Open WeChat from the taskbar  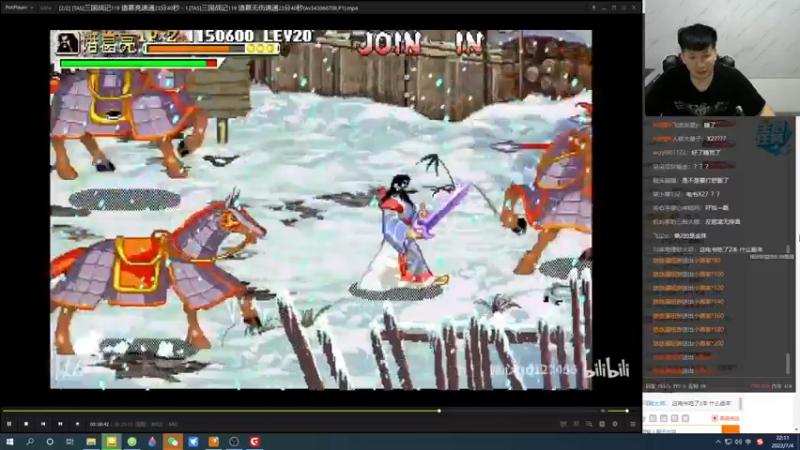pyautogui.click(x=172, y=442)
